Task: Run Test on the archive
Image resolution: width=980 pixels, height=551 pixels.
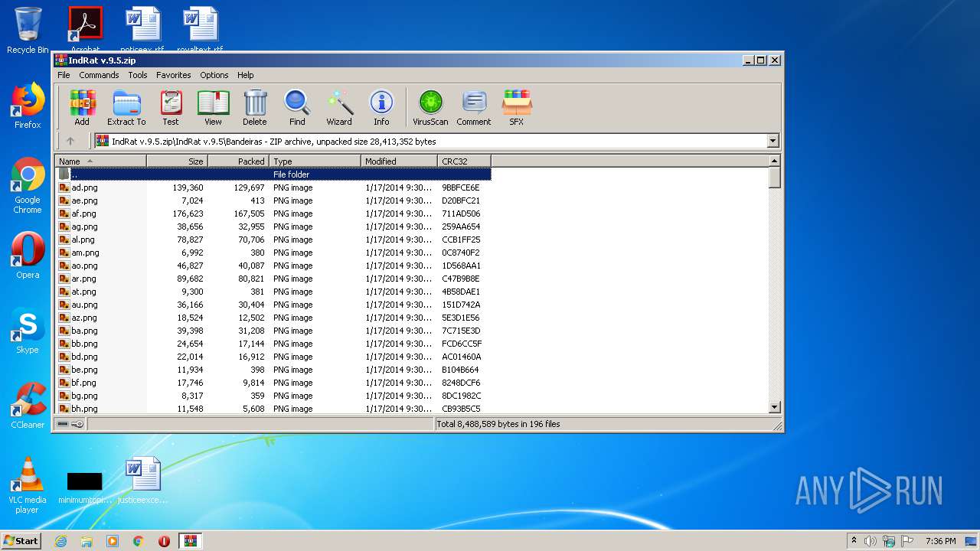Action: [x=171, y=108]
